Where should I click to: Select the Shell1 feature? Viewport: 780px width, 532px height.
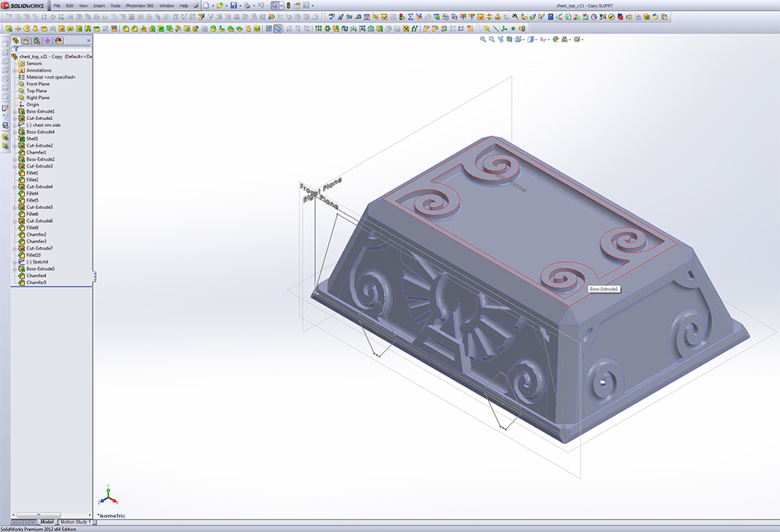pos(32,139)
